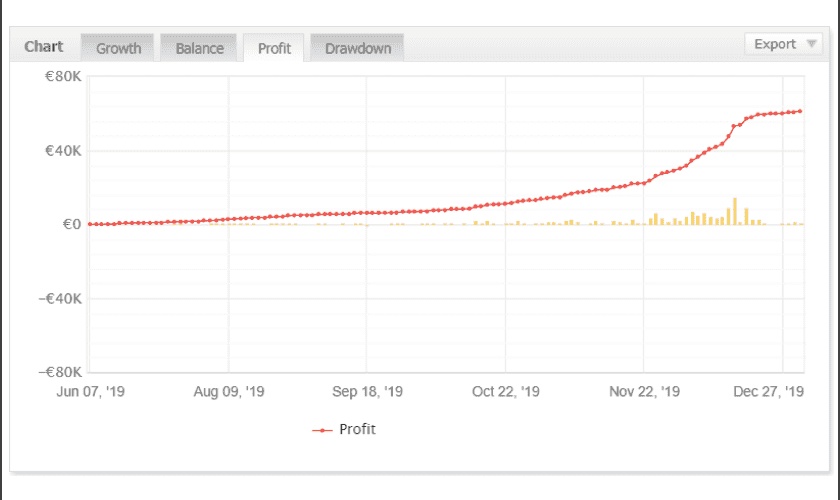The width and height of the screenshot is (840, 500).
Task: Open the Balance tab
Action: coord(199,48)
